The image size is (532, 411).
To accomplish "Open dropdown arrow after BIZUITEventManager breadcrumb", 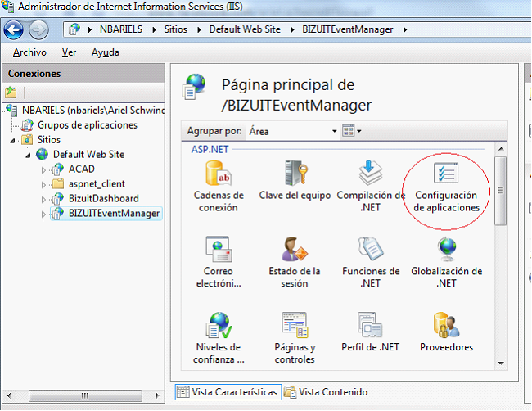I will coord(405,29).
